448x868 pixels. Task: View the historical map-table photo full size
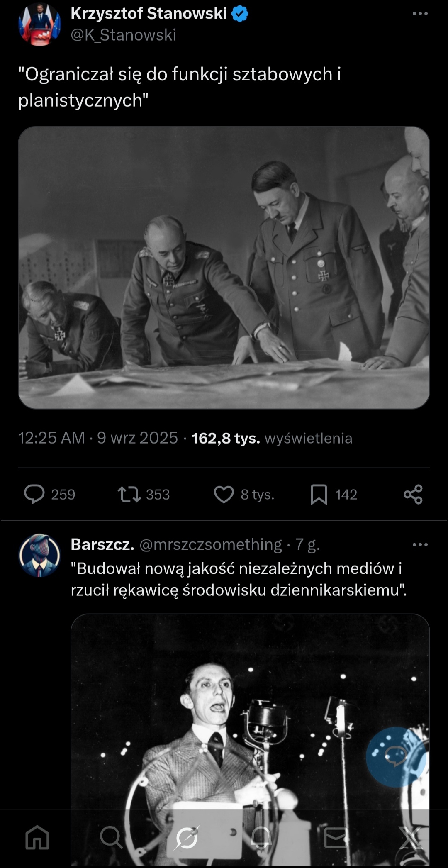(x=224, y=268)
